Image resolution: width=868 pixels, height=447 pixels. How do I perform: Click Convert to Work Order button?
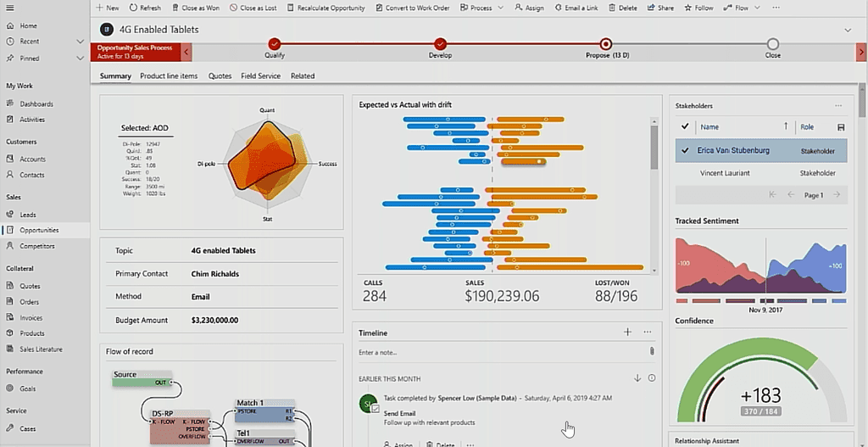click(413, 8)
